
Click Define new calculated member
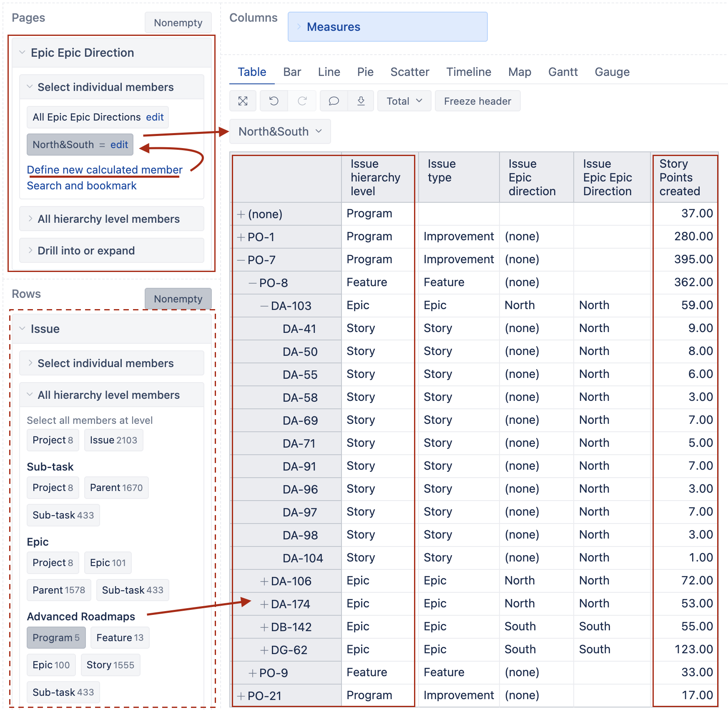click(104, 170)
